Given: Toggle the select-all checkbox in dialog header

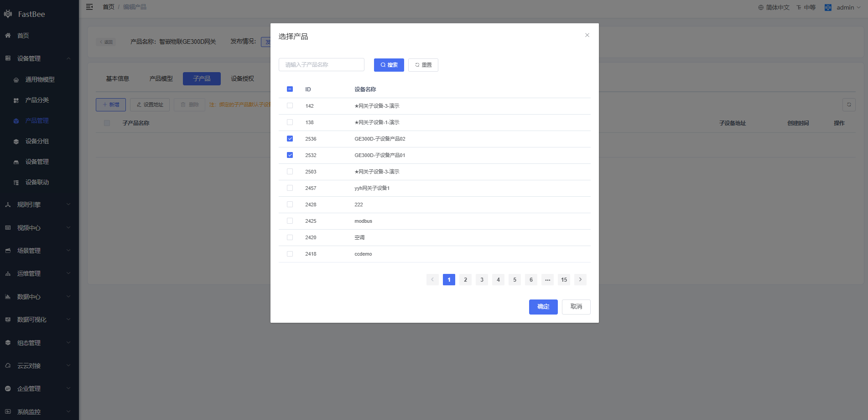Looking at the screenshot, I should point(290,89).
